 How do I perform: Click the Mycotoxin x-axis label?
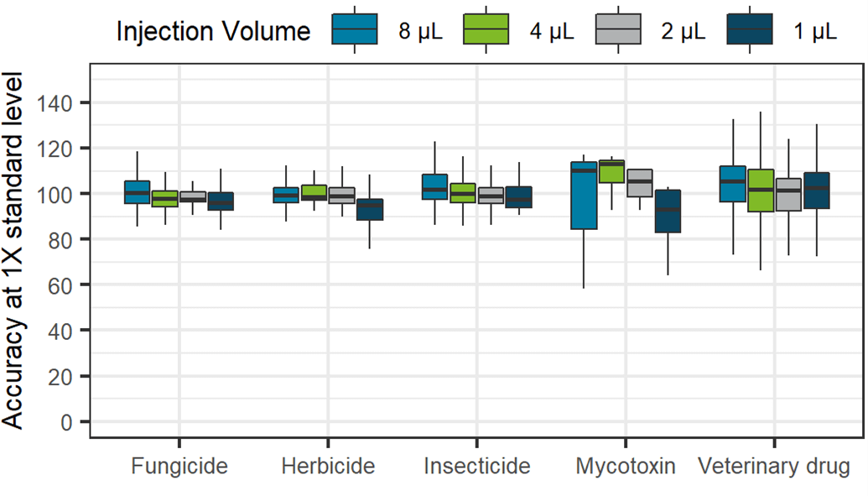click(x=626, y=466)
